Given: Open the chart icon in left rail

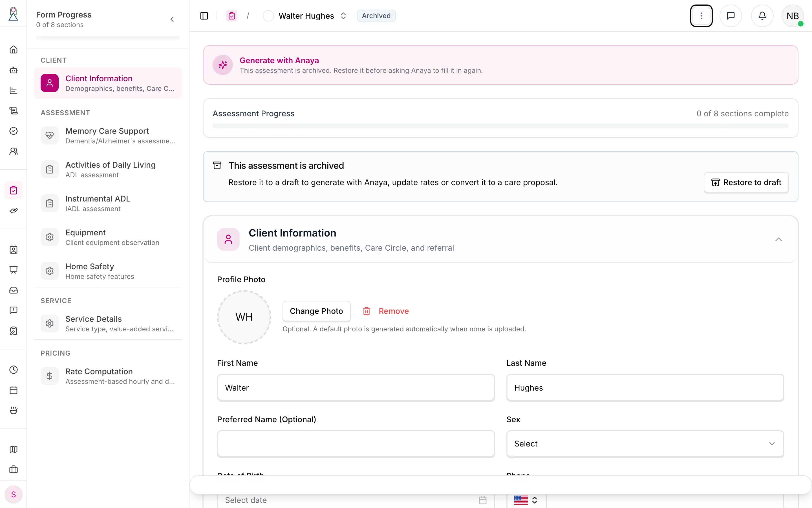Looking at the screenshot, I should (x=14, y=90).
